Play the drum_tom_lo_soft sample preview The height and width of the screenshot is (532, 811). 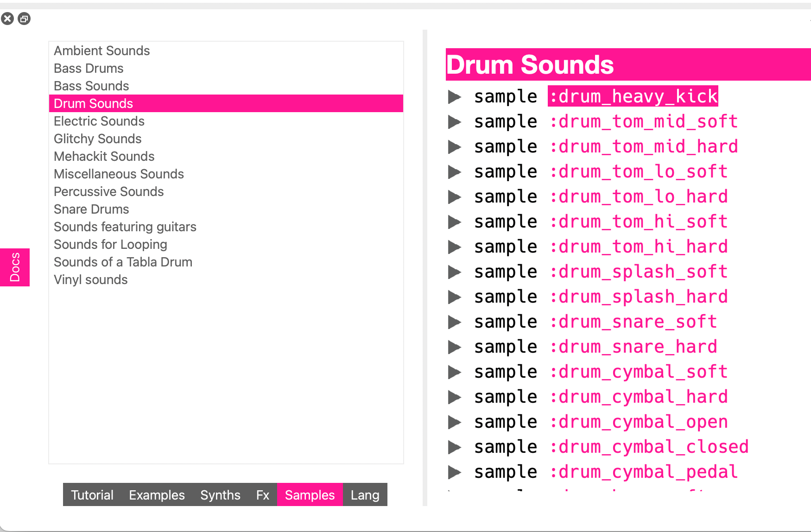(455, 172)
